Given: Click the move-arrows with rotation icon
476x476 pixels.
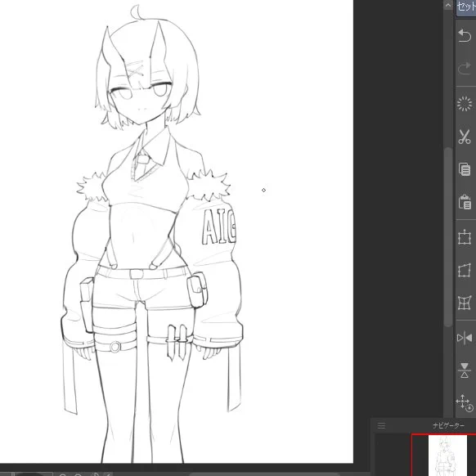Looking at the screenshot, I should pyautogui.click(x=465, y=403).
